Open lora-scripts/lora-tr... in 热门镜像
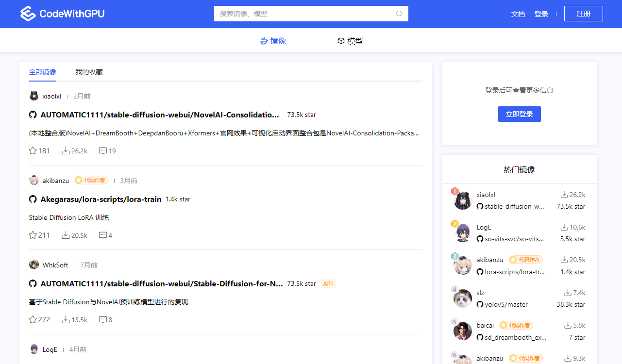 point(515,272)
